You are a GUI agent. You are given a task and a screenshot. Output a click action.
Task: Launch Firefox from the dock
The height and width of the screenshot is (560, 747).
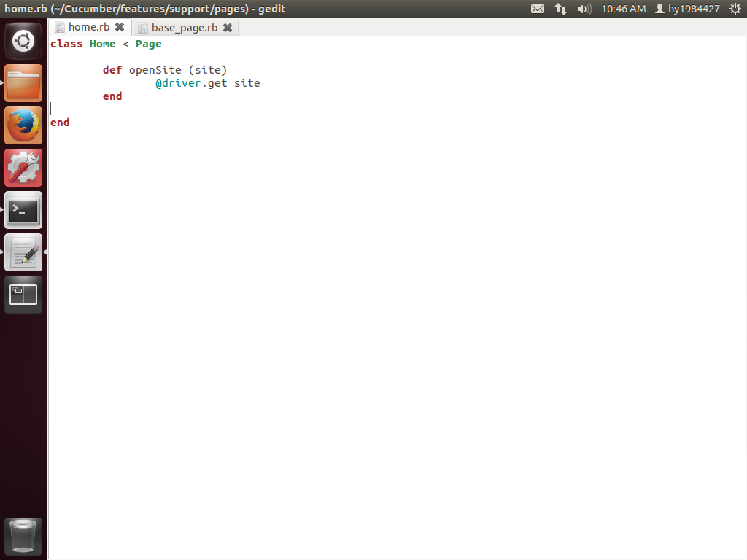(23, 125)
